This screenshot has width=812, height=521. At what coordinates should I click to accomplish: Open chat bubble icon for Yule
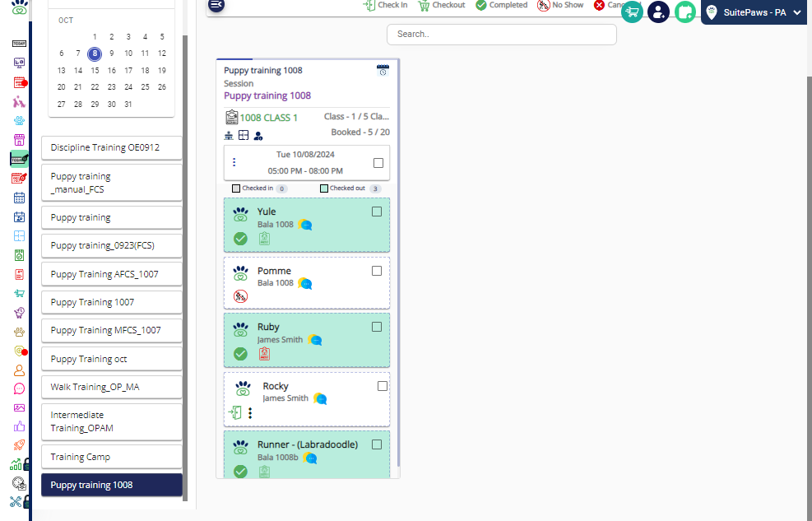coord(305,225)
